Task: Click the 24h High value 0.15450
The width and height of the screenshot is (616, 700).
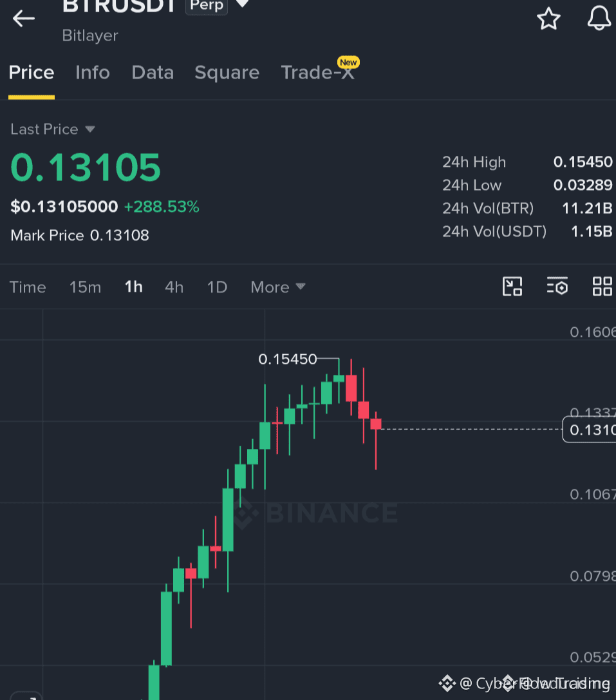Action: (x=583, y=162)
